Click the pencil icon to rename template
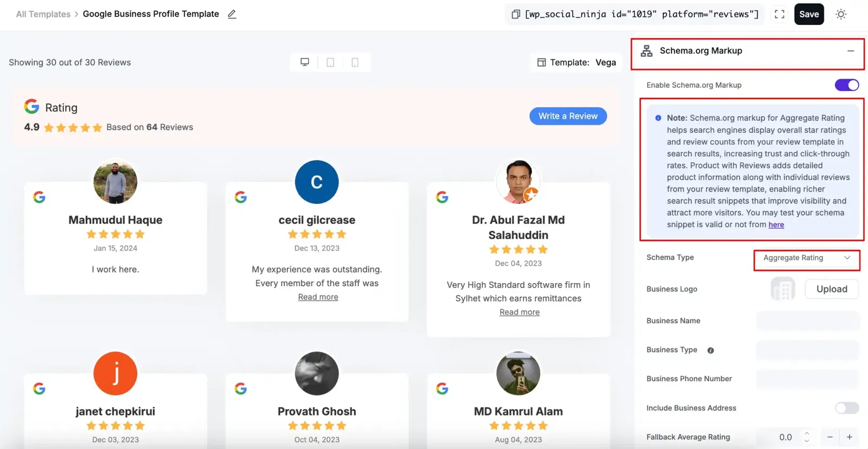Screen dimensions: 868x449 [x=232, y=14]
